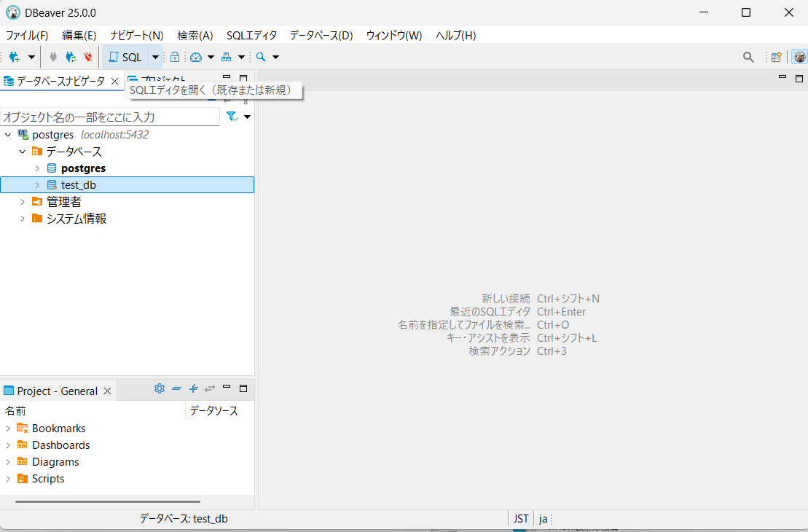The image size is (808, 532).
Task: Open the dashboard gauge icon
Action: 196,57
